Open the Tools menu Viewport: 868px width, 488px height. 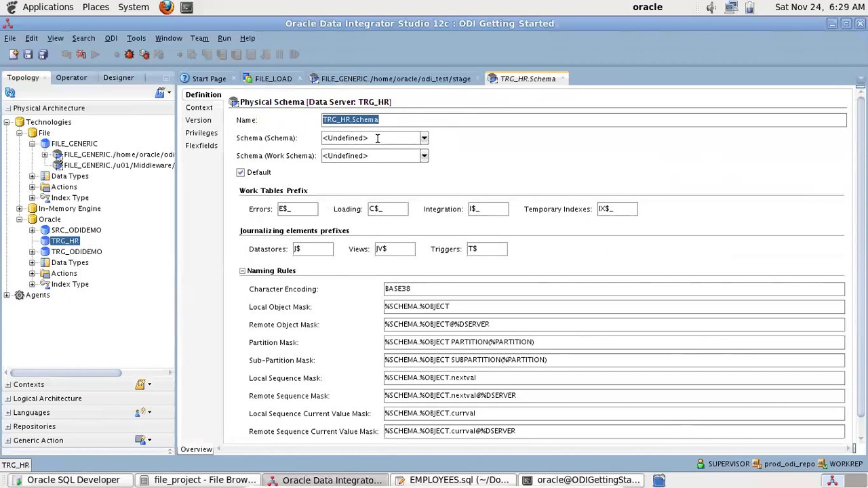pyautogui.click(x=136, y=39)
